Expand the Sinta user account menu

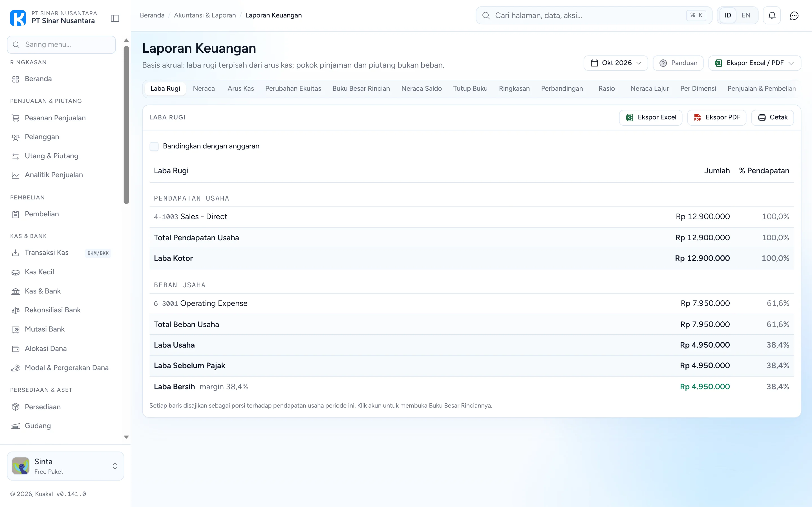(x=65, y=466)
